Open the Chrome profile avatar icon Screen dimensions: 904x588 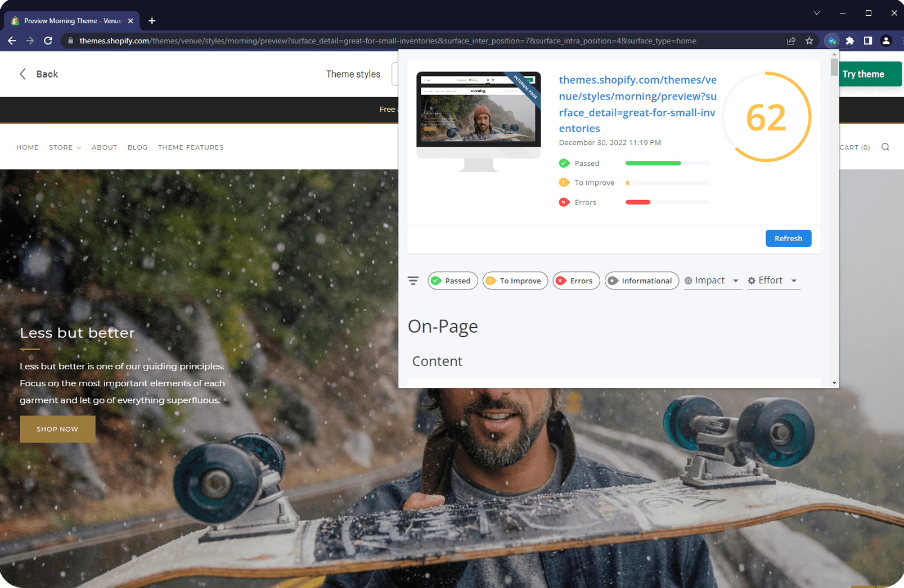(886, 40)
